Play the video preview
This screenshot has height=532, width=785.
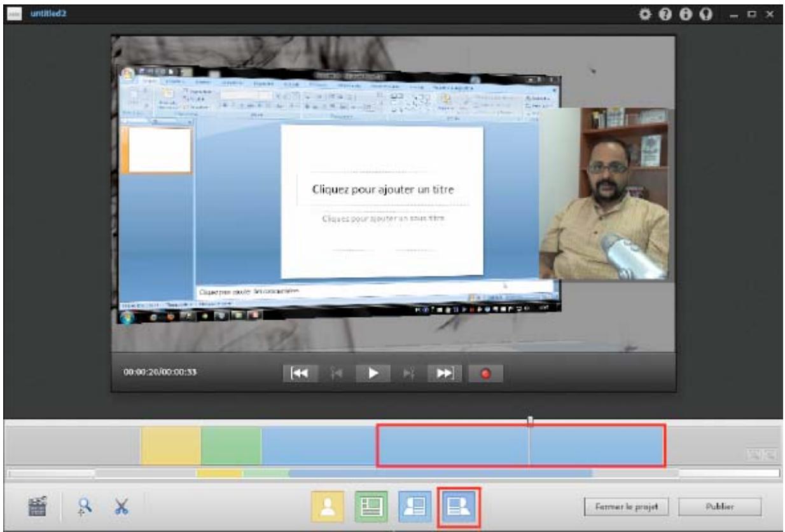click(374, 372)
